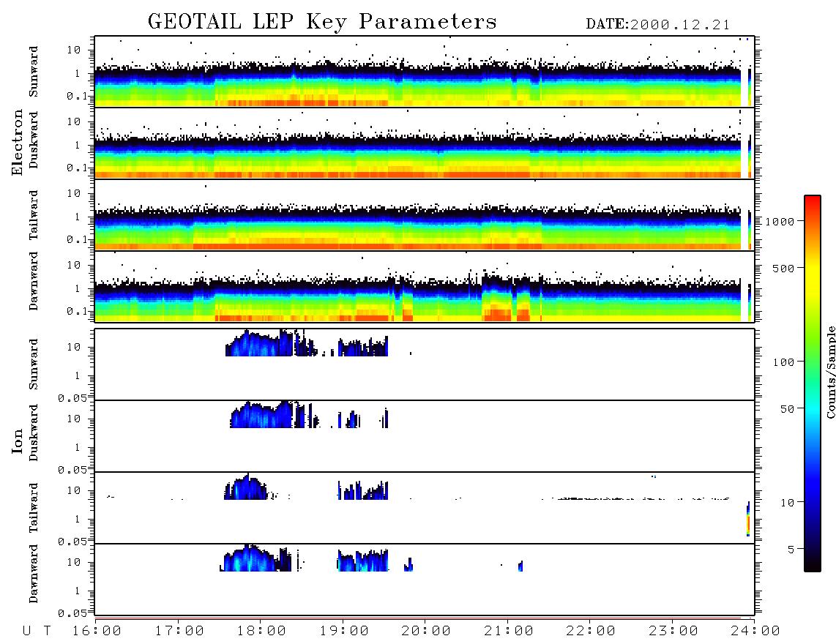
Task: Select the '21:00' time tick label
Action: (x=509, y=632)
